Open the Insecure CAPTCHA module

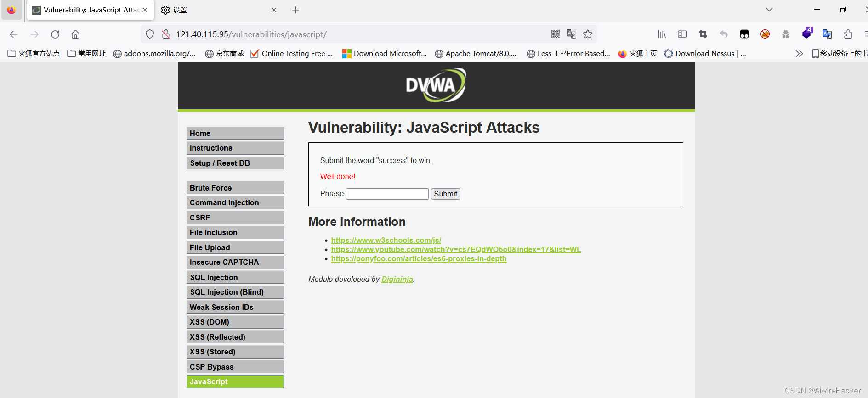point(235,262)
